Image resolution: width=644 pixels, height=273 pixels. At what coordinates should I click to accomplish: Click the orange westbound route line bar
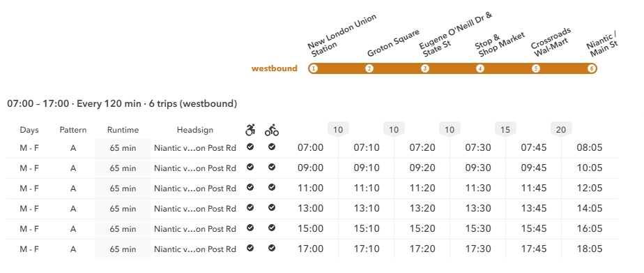click(x=452, y=68)
